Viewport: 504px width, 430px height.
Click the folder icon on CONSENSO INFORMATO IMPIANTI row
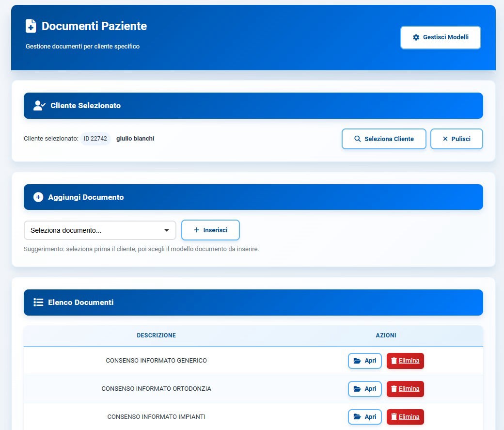(x=358, y=416)
